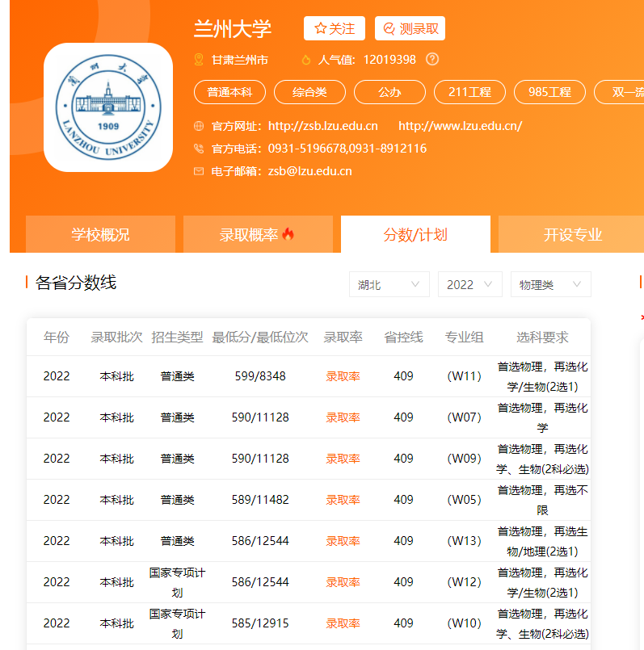Click the (W11) 专业组 cell
The width and height of the screenshot is (644, 650).
[465, 376]
